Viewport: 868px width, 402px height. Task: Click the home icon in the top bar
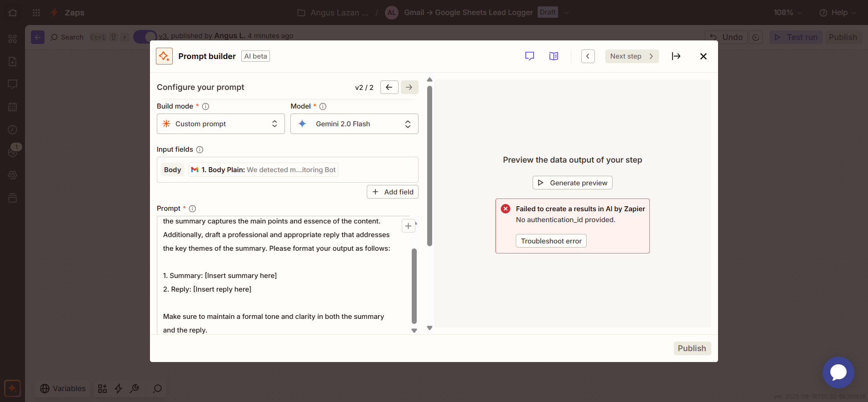13,13
